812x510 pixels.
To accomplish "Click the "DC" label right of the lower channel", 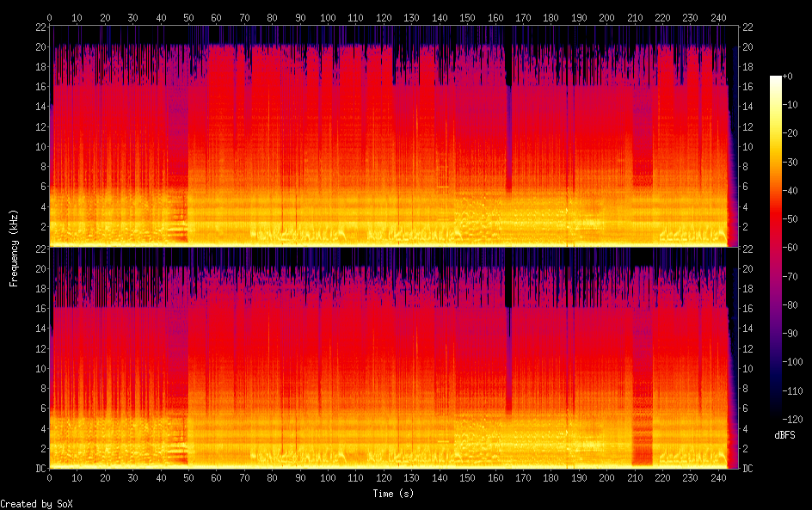I will tap(747, 469).
